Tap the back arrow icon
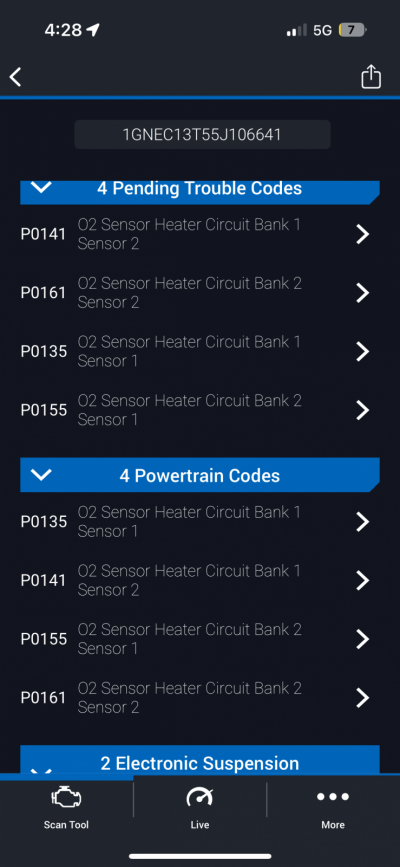The image size is (400, 867). 15,77
